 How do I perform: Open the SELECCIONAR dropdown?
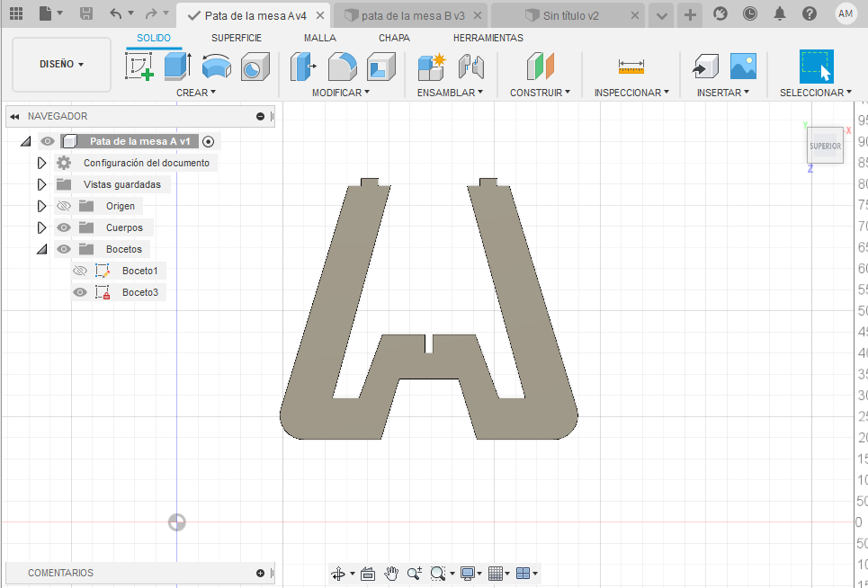814,92
